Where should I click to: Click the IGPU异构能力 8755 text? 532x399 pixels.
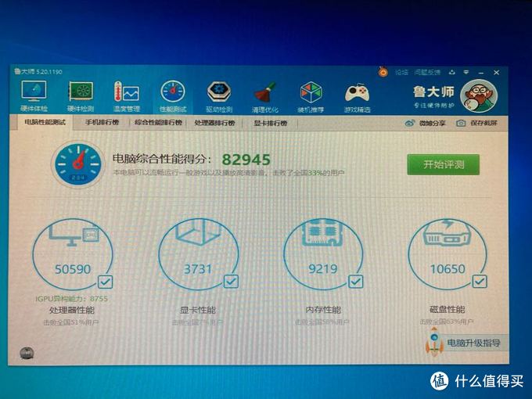(72, 299)
